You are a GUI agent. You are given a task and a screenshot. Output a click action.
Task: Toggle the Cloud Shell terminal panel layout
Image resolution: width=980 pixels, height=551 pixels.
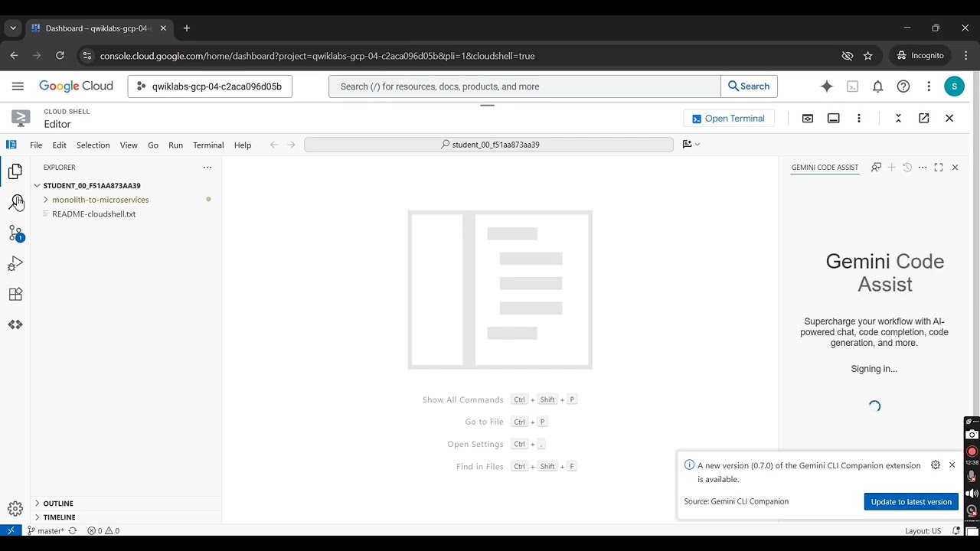tap(834, 119)
